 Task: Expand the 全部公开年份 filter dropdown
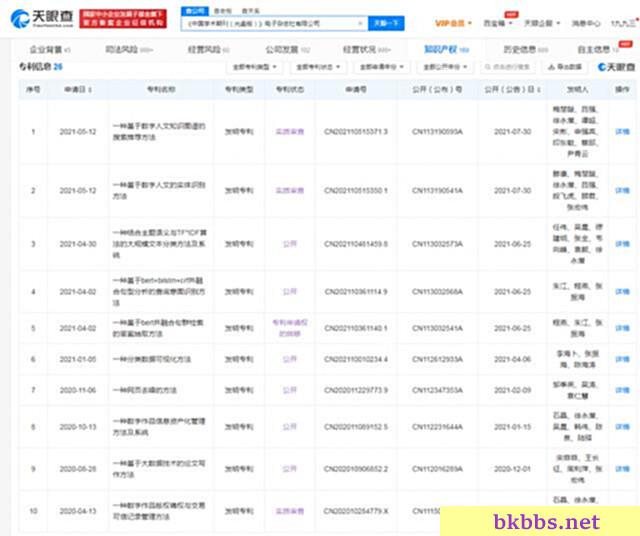445,67
